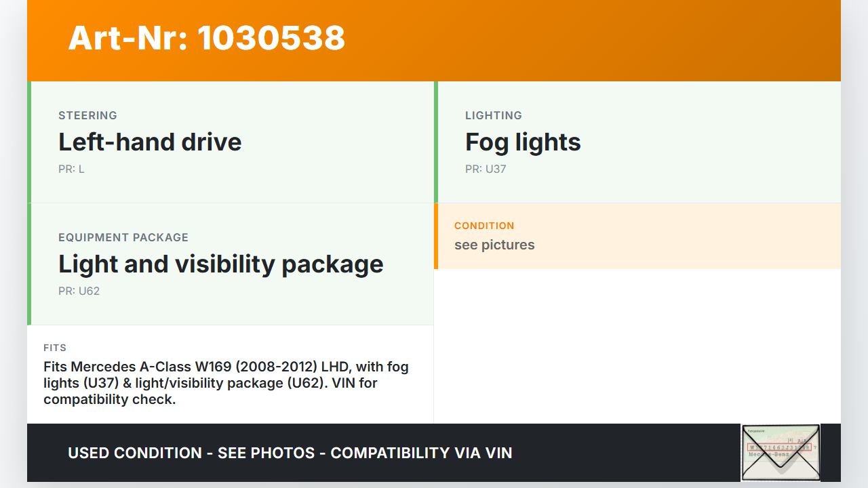
Task: Click the PR: L code
Action: pyautogui.click(x=71, y=169)
